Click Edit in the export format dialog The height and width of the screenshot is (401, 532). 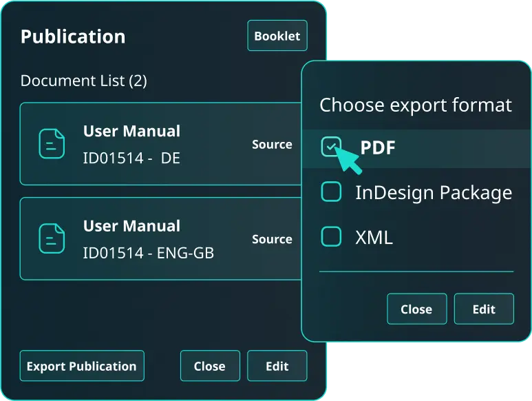(x=484, y=309)
